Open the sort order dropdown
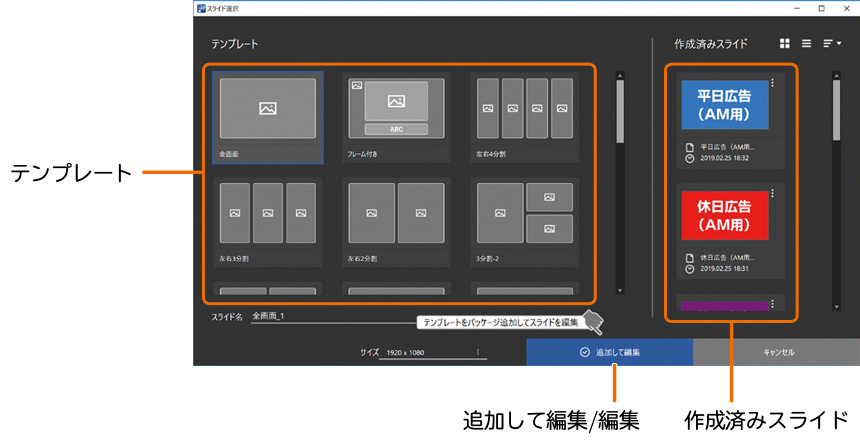Image resolution: width=860 pixels, height=445 pixels. [x=831, y=44]
